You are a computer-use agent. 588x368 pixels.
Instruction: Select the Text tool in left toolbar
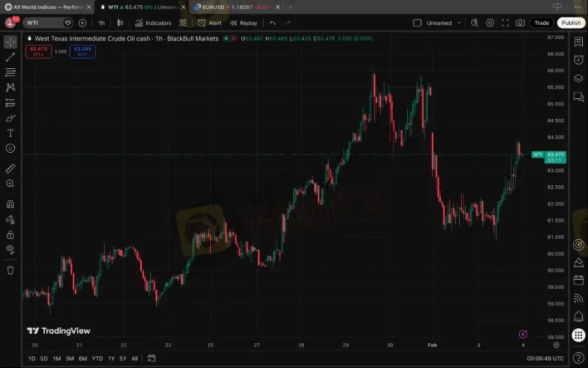(x=10, y=133)
